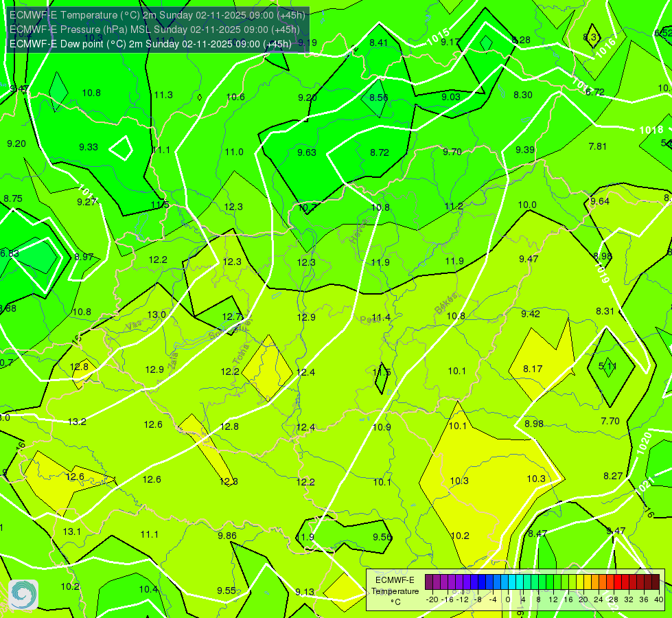
Task: Click the 7.70 temperature value
Action: pyautogui.click(x=610, y=421)
